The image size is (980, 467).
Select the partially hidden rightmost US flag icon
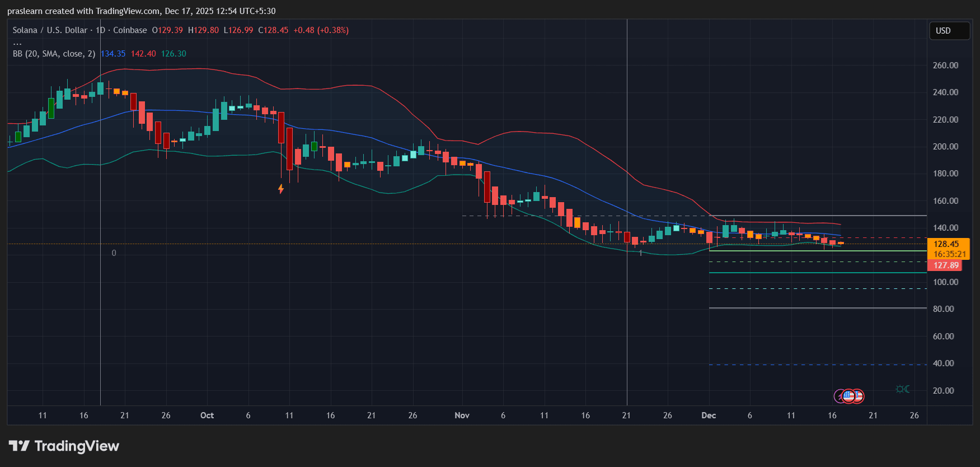(859, 396)
